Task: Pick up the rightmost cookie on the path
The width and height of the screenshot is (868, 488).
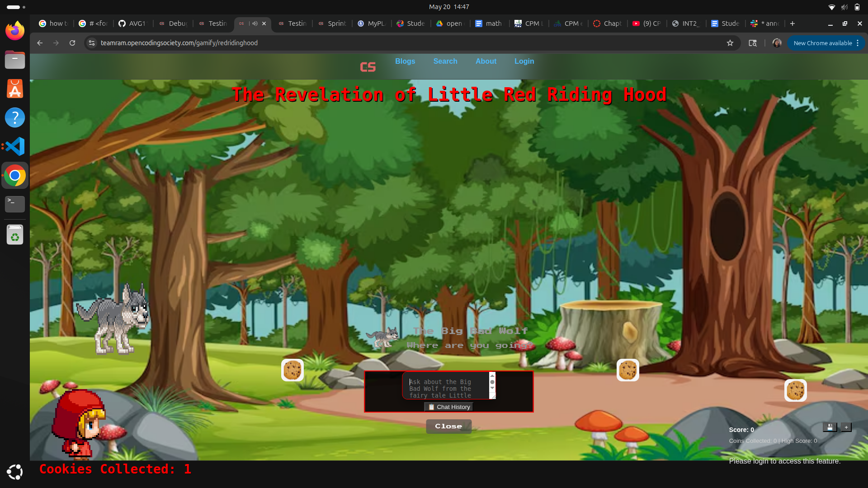Action: coord(796,390)
